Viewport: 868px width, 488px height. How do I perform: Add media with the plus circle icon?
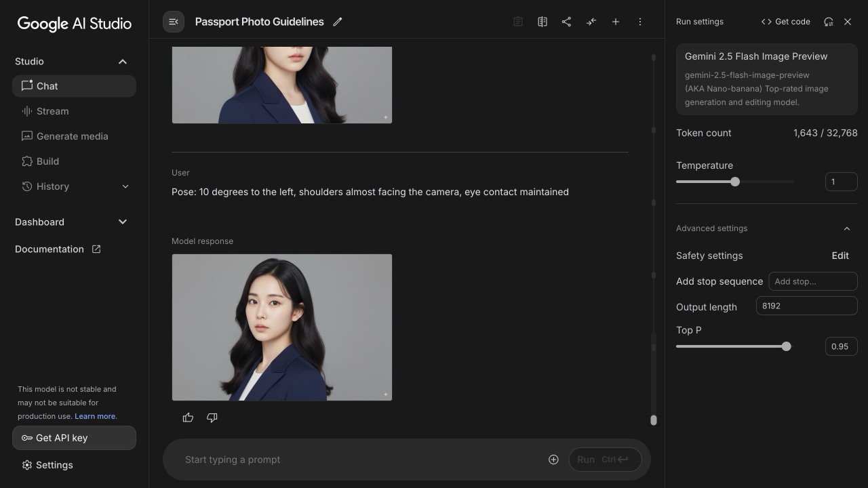click(x=553, y=460)
